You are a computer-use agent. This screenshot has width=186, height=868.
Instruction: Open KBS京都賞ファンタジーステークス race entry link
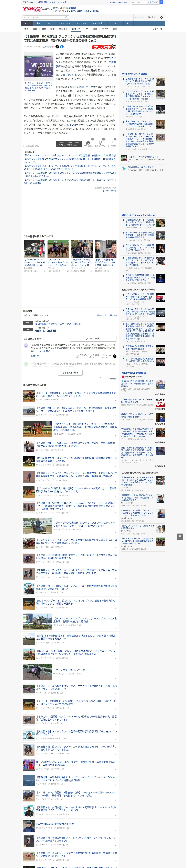[x=58, y=324]
